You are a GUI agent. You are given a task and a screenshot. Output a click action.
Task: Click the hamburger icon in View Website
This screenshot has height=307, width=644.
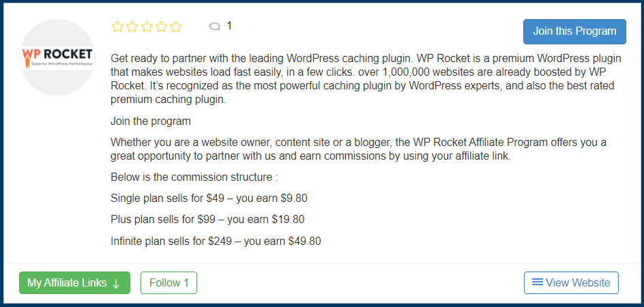(538, 282)
